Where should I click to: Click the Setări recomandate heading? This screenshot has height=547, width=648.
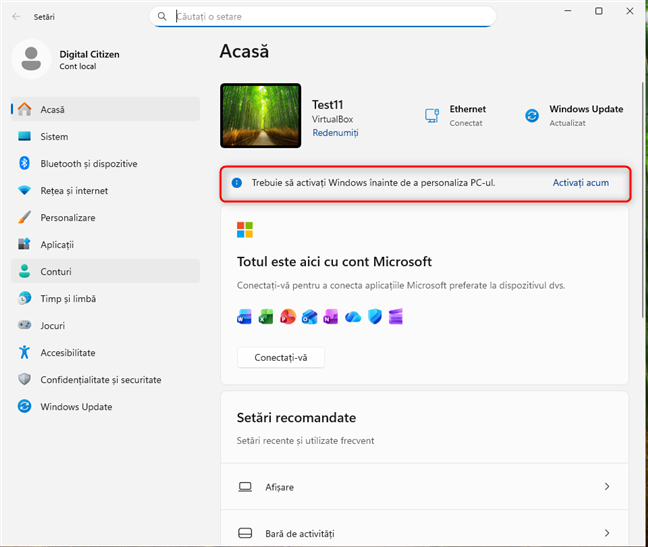pyautogui.click(x=296, y=418)
